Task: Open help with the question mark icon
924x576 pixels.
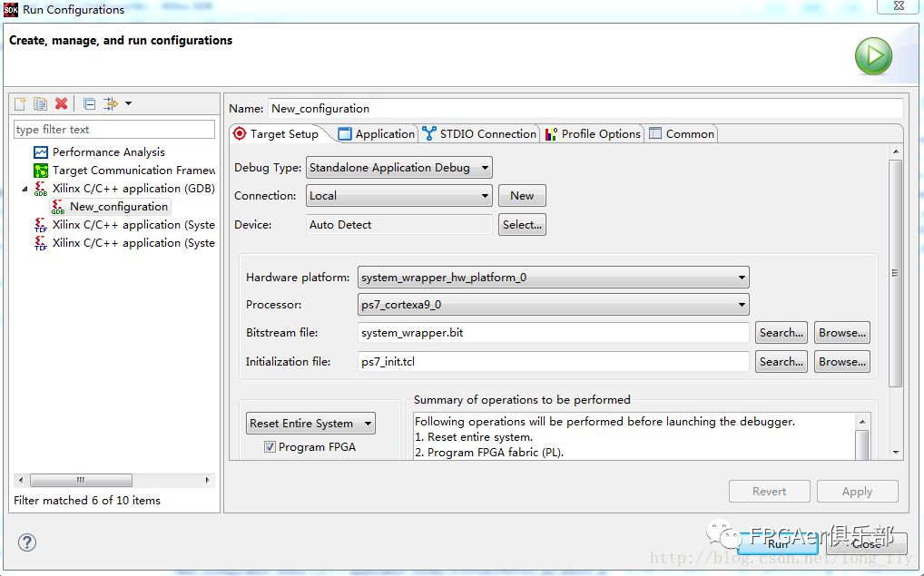Action: point(27,542)
